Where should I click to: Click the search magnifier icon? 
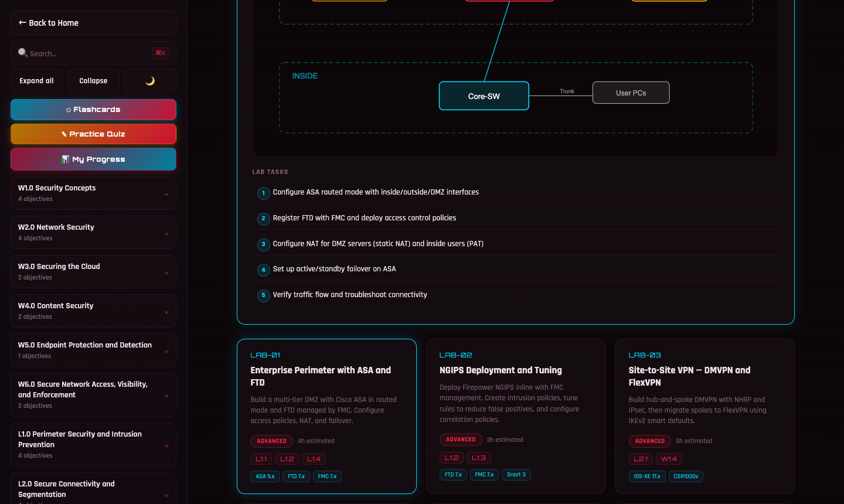(x=23, y=53)
